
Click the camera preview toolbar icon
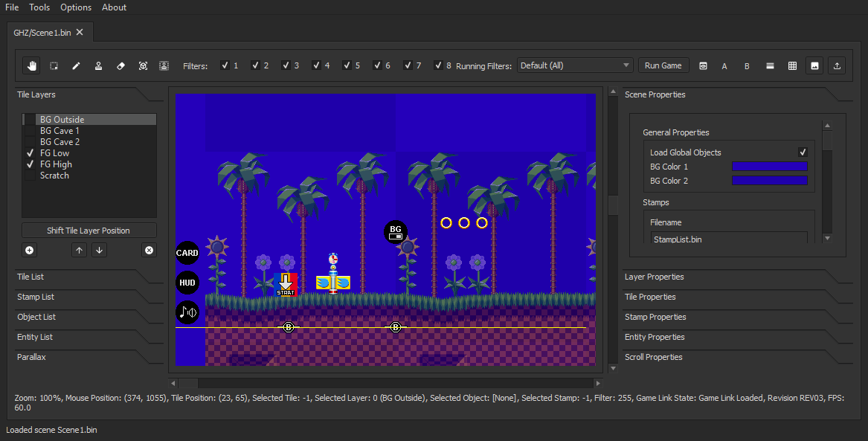coord(703,66)
